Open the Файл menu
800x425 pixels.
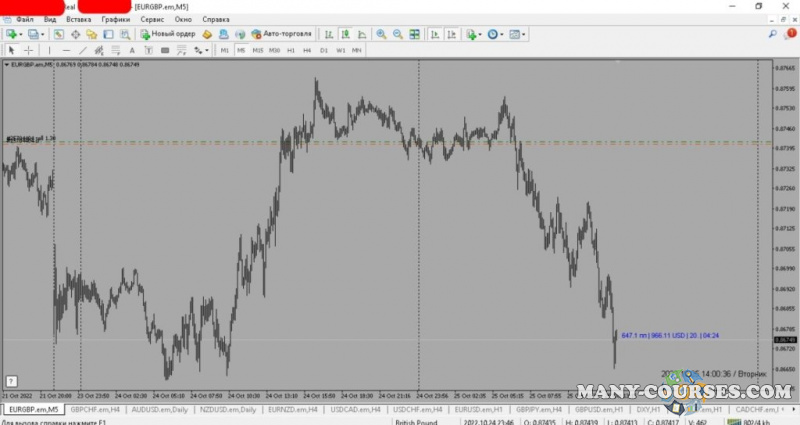(24, 19)
